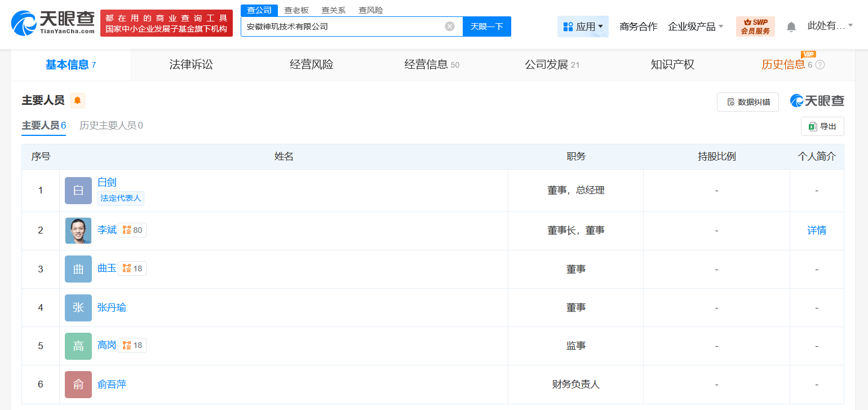Open the user account dropdown 此处有…
This screenshot has height=410, width=868.
830,25
